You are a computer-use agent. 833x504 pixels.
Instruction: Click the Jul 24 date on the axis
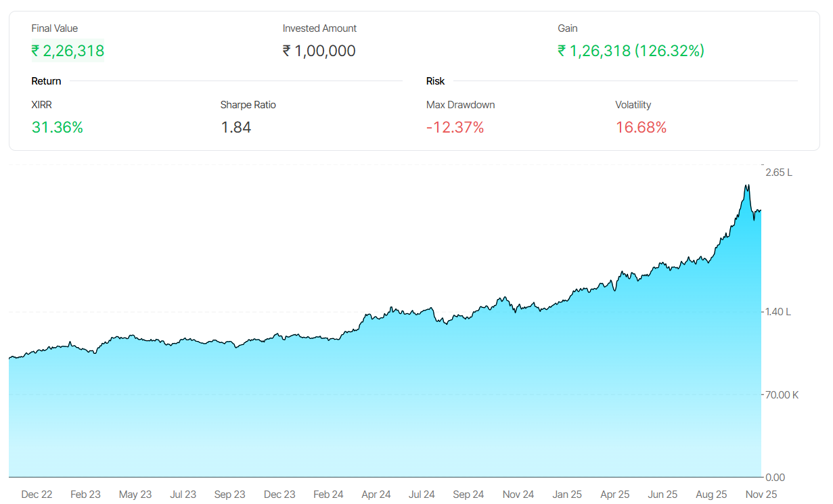click(422, 495)
